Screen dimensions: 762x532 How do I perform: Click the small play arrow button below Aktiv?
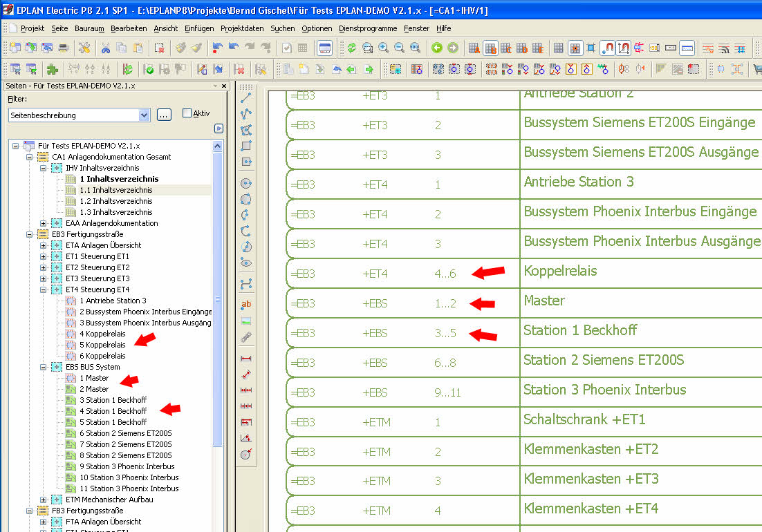pyautogui.click(x=219, y=129)
